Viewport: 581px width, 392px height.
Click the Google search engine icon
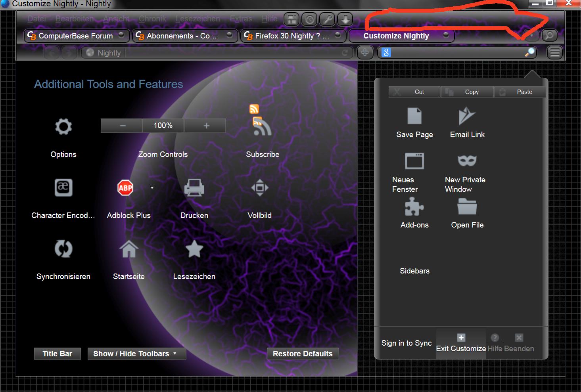pos(386,52)
